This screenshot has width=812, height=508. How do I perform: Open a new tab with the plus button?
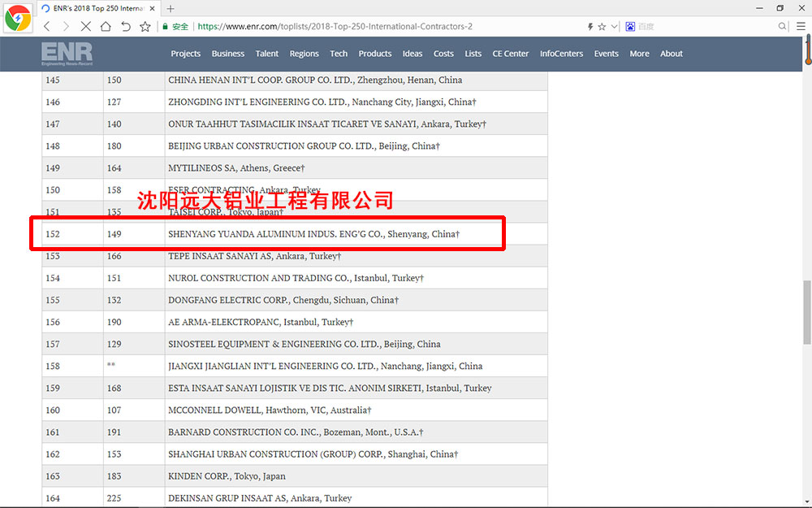(171, 8)
